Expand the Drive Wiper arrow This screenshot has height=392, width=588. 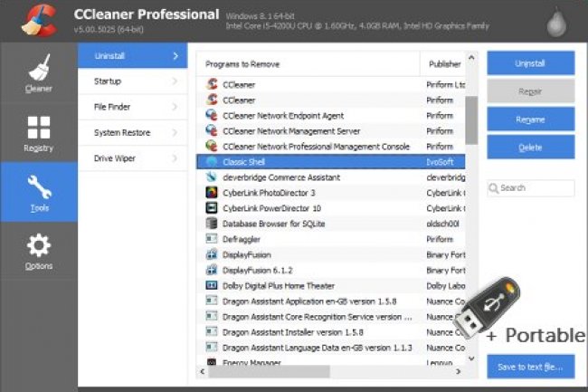point(175,158)
